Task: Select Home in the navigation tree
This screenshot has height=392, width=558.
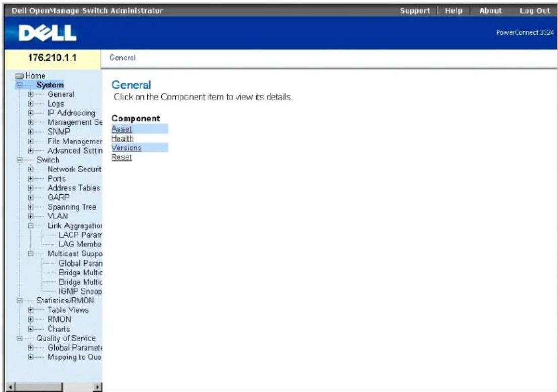Action: click(x=35, y=76)
